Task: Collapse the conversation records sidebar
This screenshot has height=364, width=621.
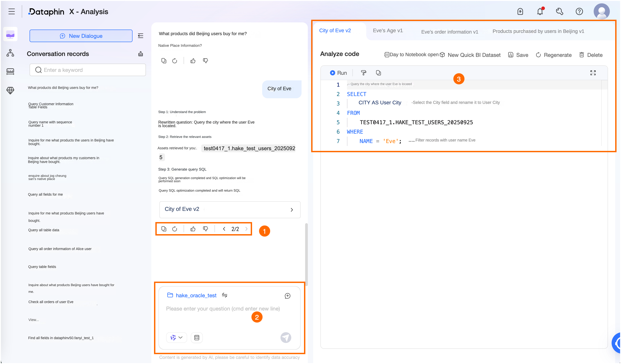Action: coord(140,36)
